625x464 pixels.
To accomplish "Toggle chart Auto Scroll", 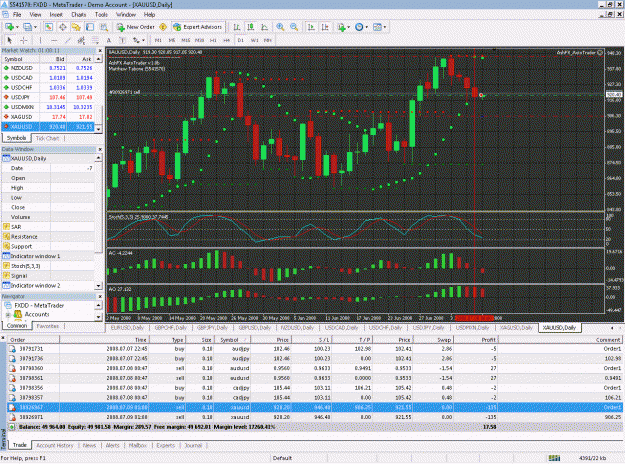I will click(x=311, y=27).
